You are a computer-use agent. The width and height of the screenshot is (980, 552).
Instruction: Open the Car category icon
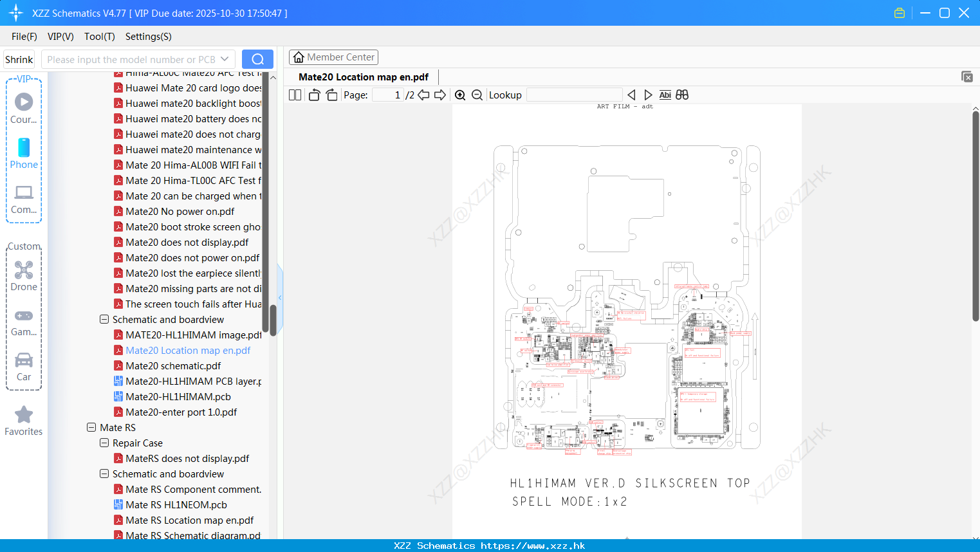tap(24, 367)
